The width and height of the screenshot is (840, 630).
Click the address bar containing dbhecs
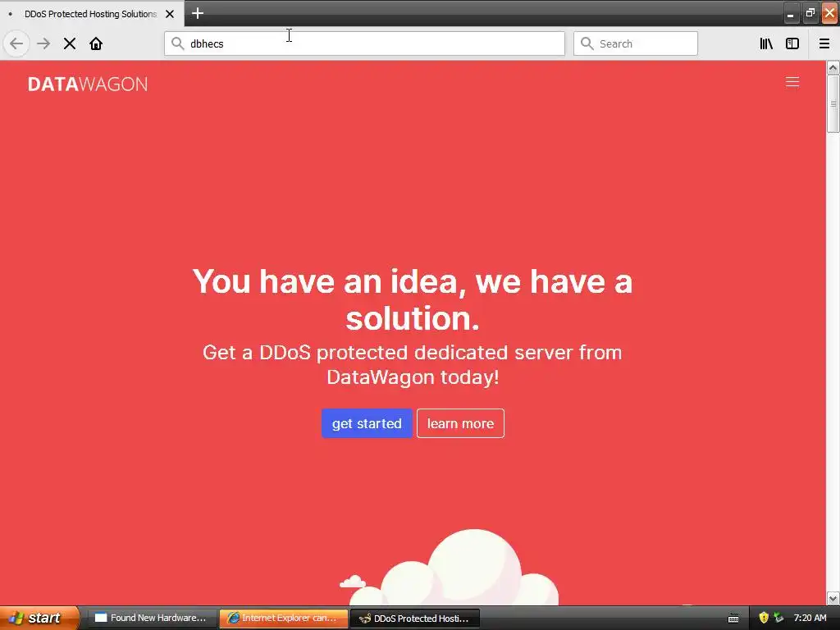tap(364, 43)
